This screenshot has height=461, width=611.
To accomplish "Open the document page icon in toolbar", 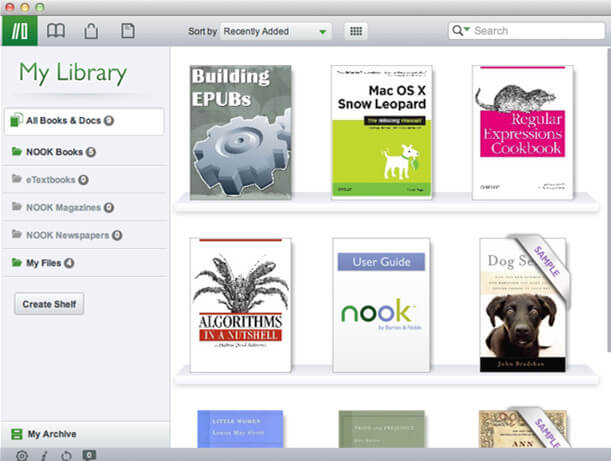I will [128, 31].
